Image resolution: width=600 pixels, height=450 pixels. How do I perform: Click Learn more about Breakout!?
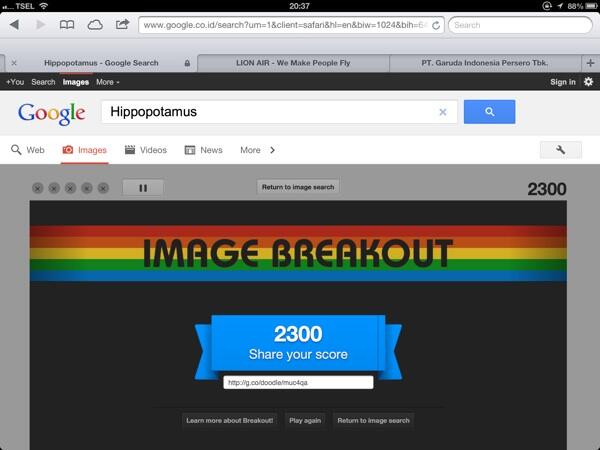(230, 421)
